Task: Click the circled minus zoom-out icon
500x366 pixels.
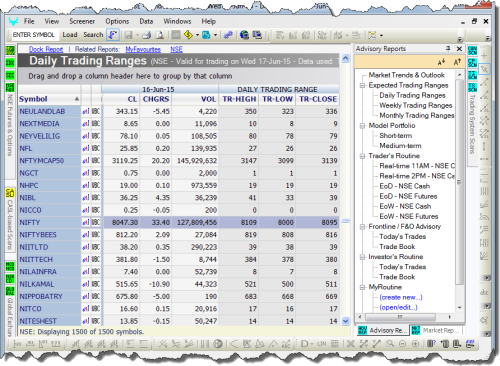Action: point(402,344)
